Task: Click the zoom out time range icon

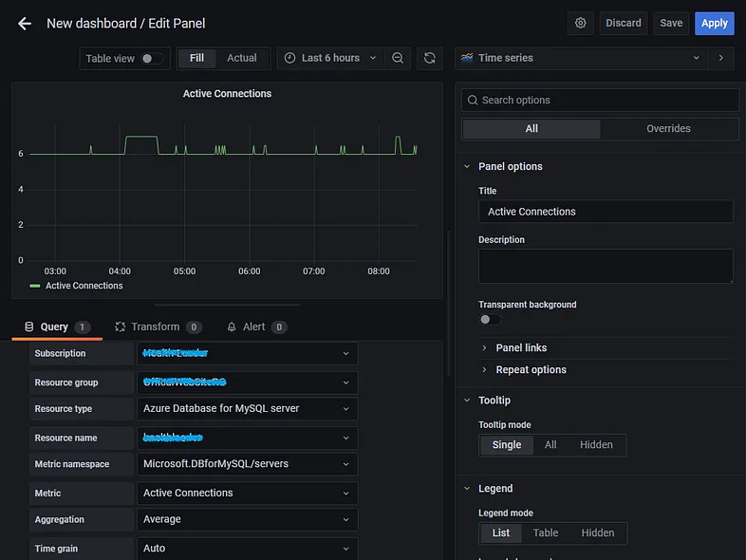Action: (x=398, y=58)
